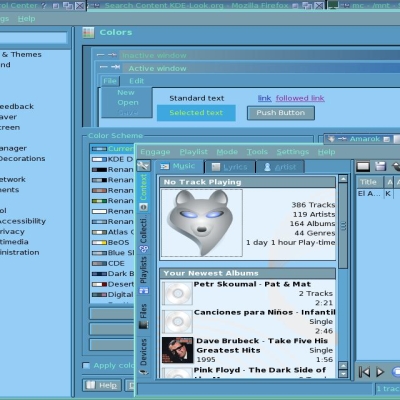The height and width of the screenshot is (400, 400).
Task: Open the Playlists sidebar tab in Amarok
Action: coord(143,275)
